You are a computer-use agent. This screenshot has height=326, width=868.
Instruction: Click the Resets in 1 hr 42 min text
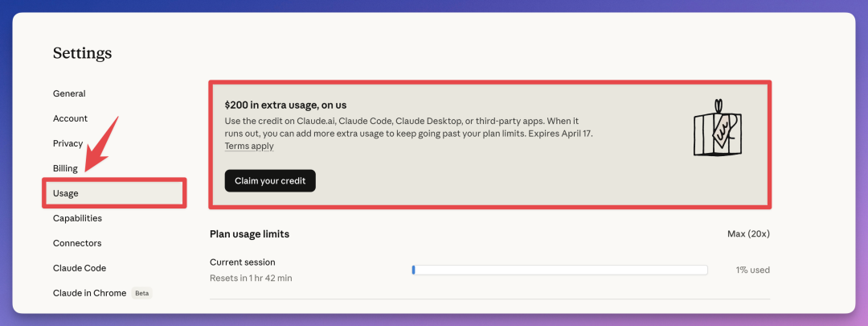point(251,278)
